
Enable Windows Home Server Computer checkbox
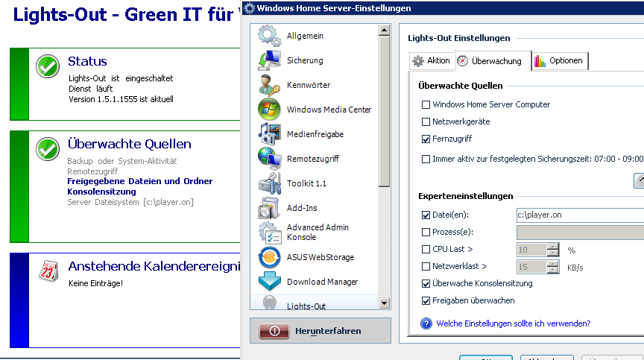click(426, 105)
